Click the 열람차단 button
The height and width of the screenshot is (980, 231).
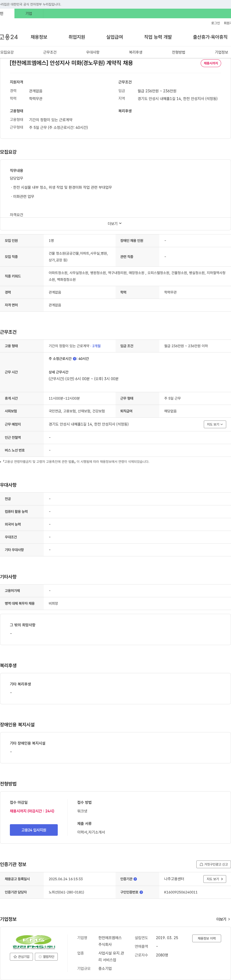click(46, 956)
